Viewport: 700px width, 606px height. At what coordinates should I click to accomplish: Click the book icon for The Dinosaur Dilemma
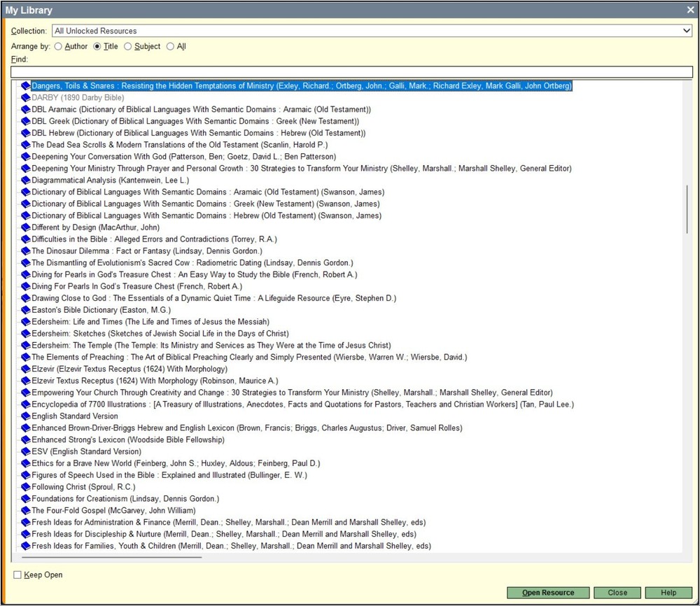26,251
